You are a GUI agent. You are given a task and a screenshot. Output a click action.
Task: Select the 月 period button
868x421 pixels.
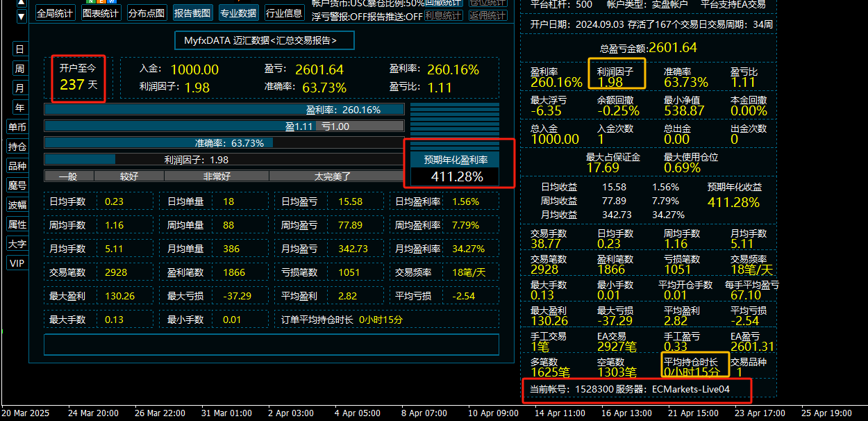(19, 88)
